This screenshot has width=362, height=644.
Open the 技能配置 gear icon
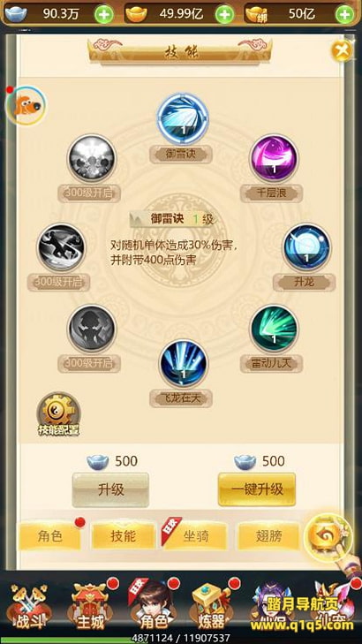click(58, 414)
